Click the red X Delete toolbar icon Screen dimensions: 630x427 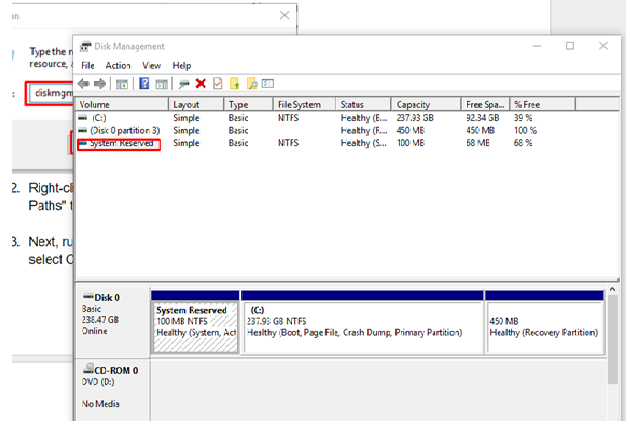200,84
